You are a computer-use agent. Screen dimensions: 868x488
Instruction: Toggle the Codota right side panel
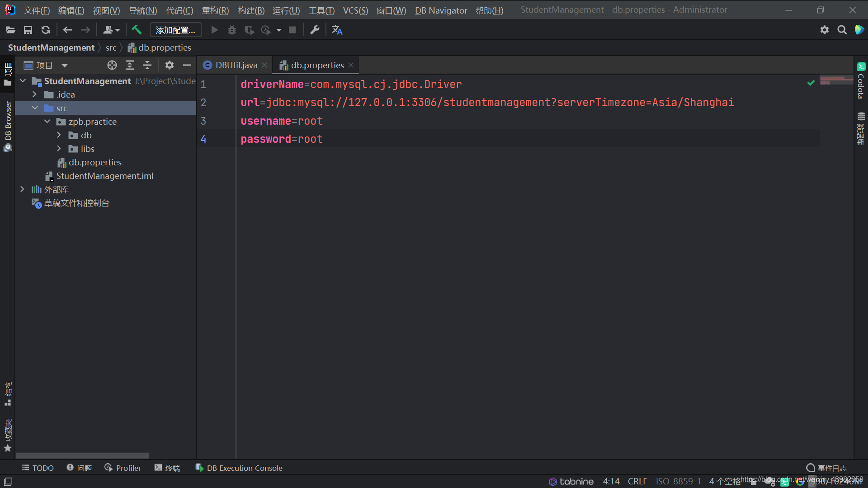(x=861, y=80)
